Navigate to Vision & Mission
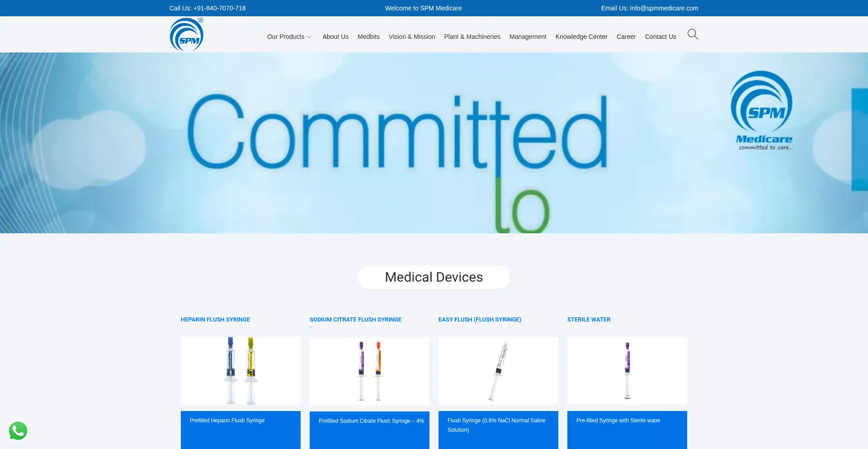 point(412,37)
